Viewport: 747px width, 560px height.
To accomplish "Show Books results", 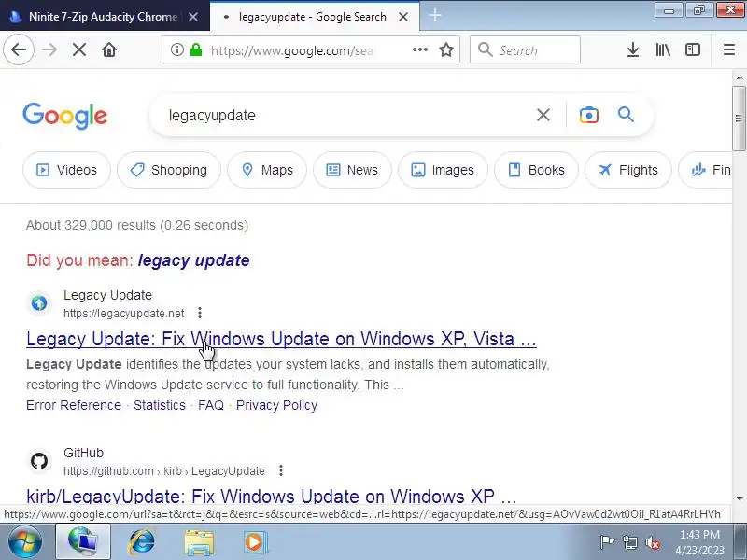I will 536,170.
